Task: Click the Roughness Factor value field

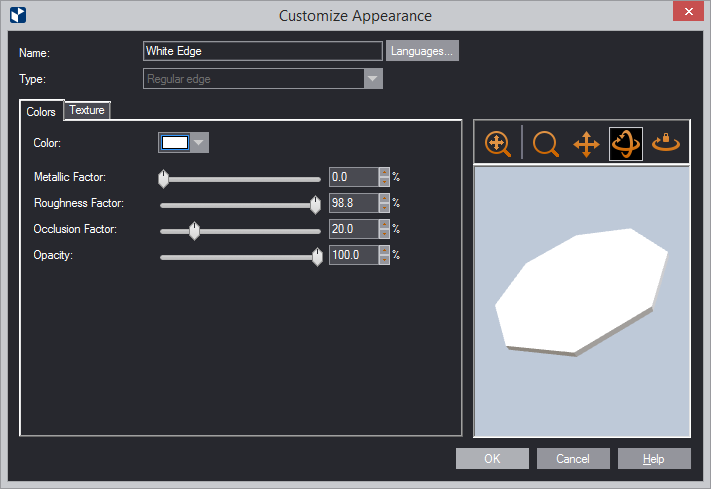Action: click(x=353, y=203)
